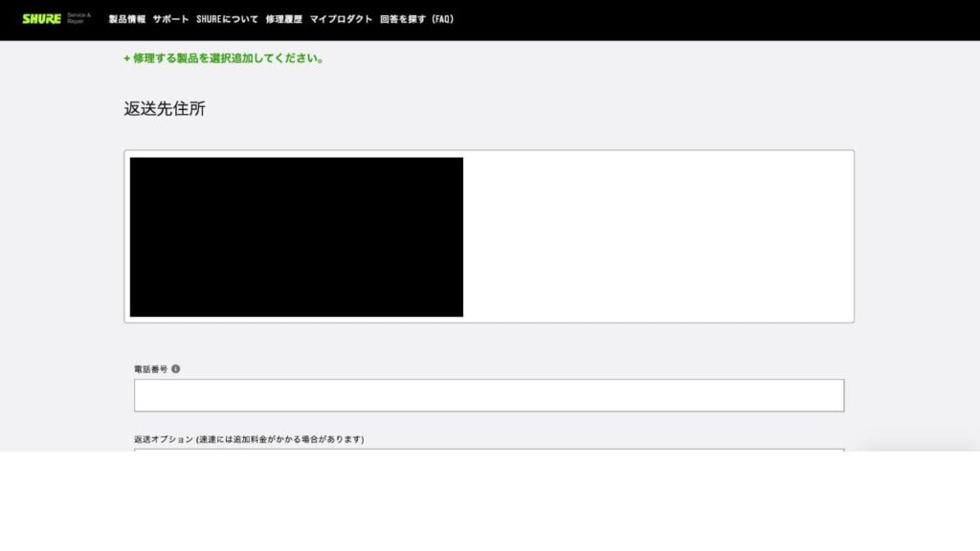Select the redacted return address block
The image size is (980, 551).
[297, 237]
